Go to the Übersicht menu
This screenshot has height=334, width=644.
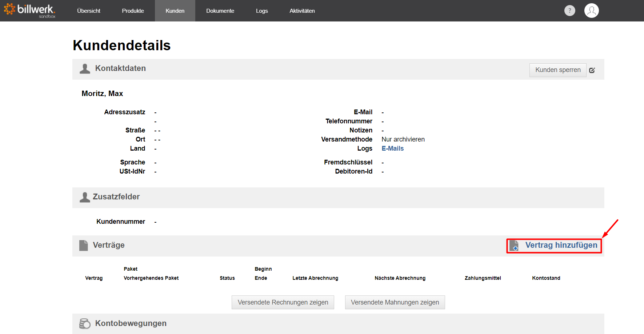tap(89, 11)
